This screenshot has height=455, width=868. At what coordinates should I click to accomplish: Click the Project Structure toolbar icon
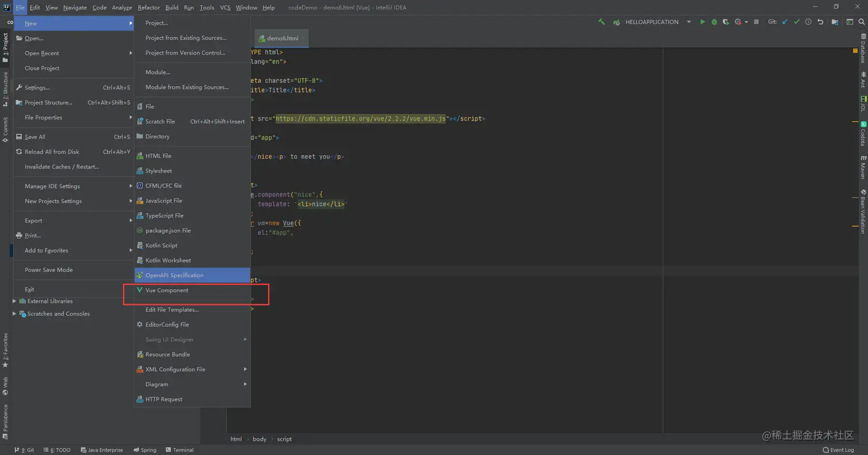[x=835, y=22]
